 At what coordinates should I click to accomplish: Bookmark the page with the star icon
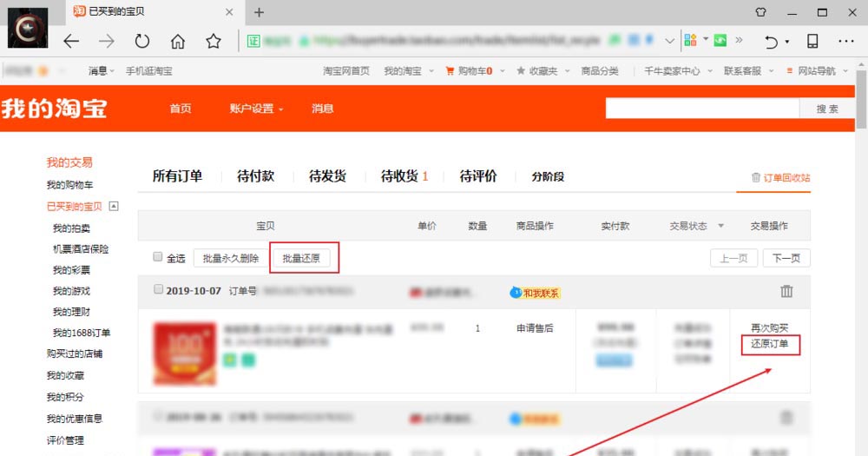(214, 42)
